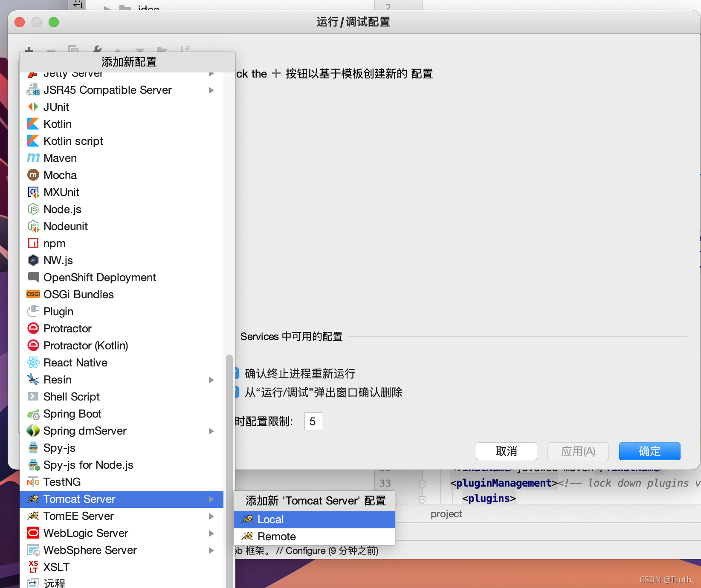Choose Protractor (Kotlin) configuration type
Viewport: 701px width, 588px height.
pos(122,346)
